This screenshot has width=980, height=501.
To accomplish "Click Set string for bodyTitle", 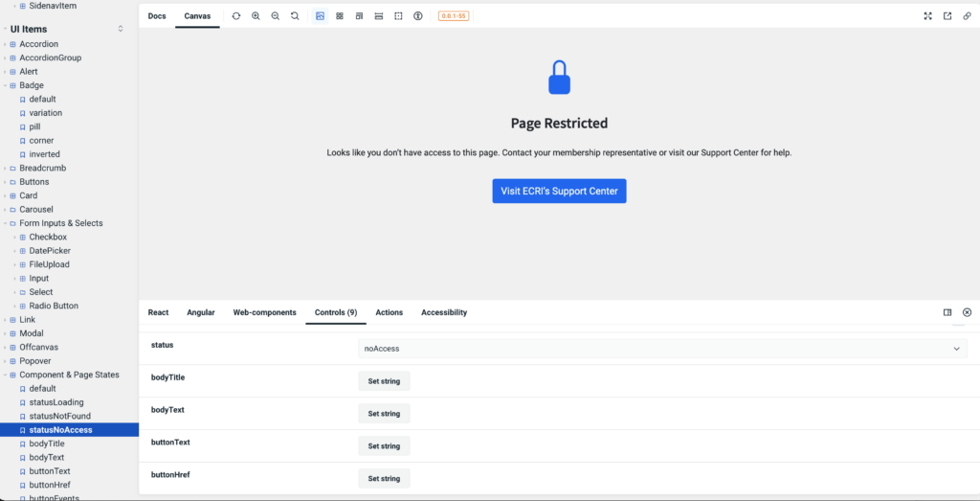I will [384, 381].
